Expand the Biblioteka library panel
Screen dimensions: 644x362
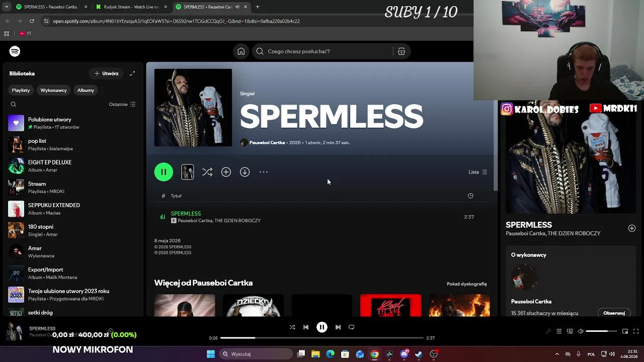[x=132, y=73]
